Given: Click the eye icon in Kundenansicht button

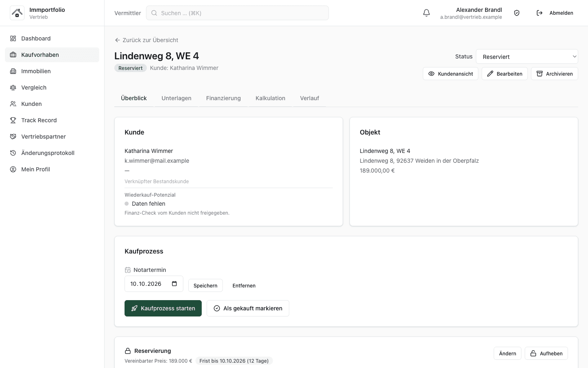Looking at the screenshot, I should (x=431, y=74).
